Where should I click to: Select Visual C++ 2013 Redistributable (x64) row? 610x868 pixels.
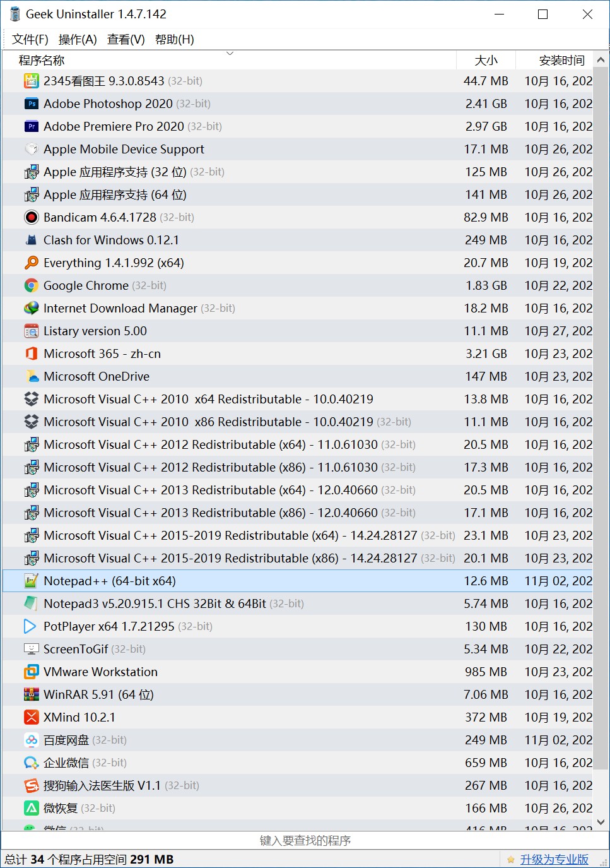(298, 490)
